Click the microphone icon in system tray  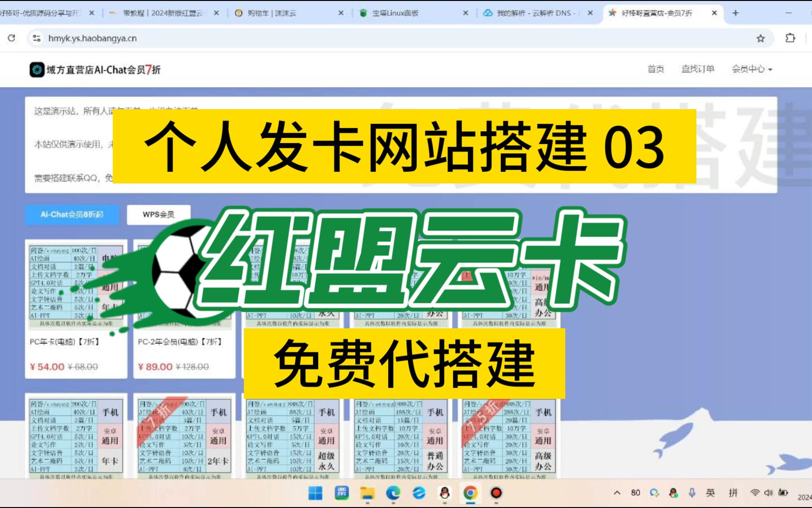[692, 492]
